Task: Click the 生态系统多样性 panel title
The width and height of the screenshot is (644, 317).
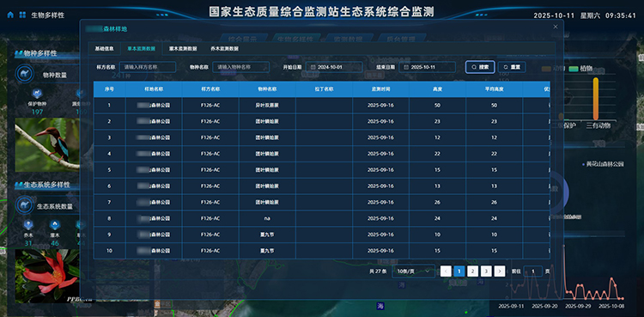Action: pyautogui.click(x=47, y=185)
